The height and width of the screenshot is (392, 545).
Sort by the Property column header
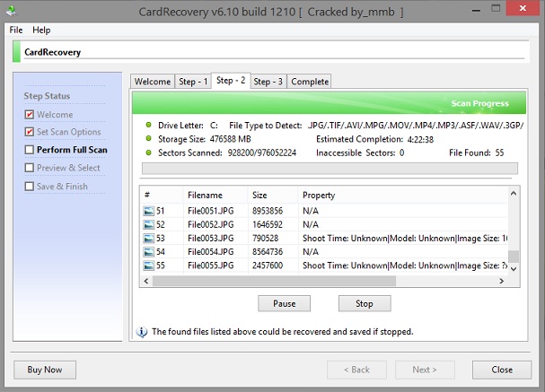click(x=403, y=196)
